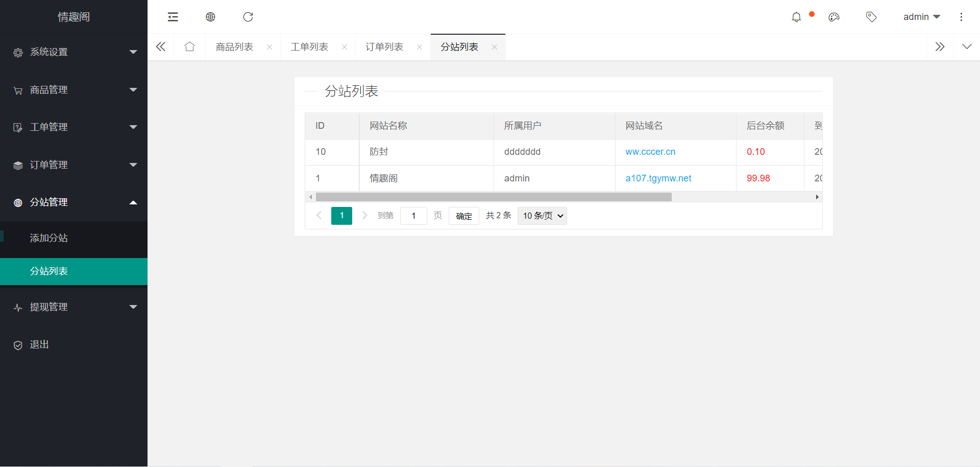Image resolution: width=980 pixels, height=467 pixels.
Task: Open the notification bell
Action: [796, 17]
